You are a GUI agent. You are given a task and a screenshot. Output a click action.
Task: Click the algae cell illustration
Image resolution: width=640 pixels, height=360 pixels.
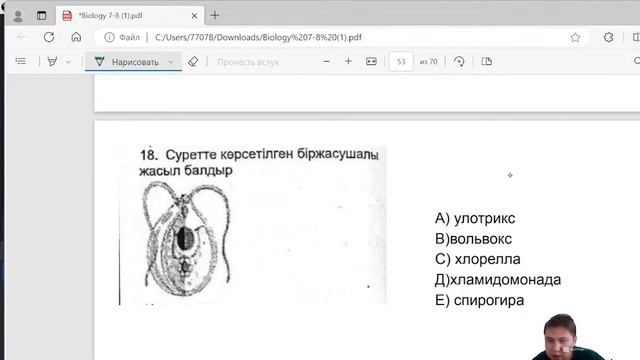[187, 238]
